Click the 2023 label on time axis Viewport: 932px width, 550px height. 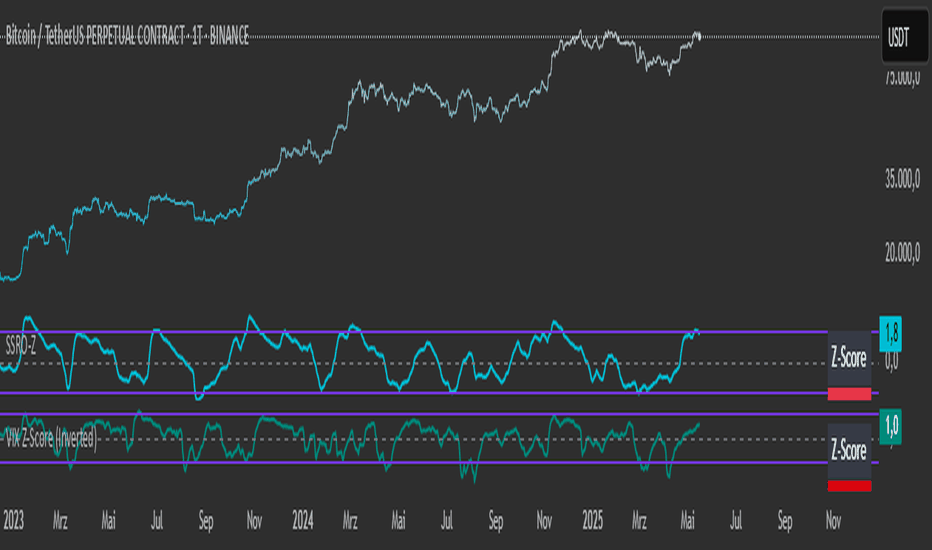pyautogui.click(x=14, y=521)
